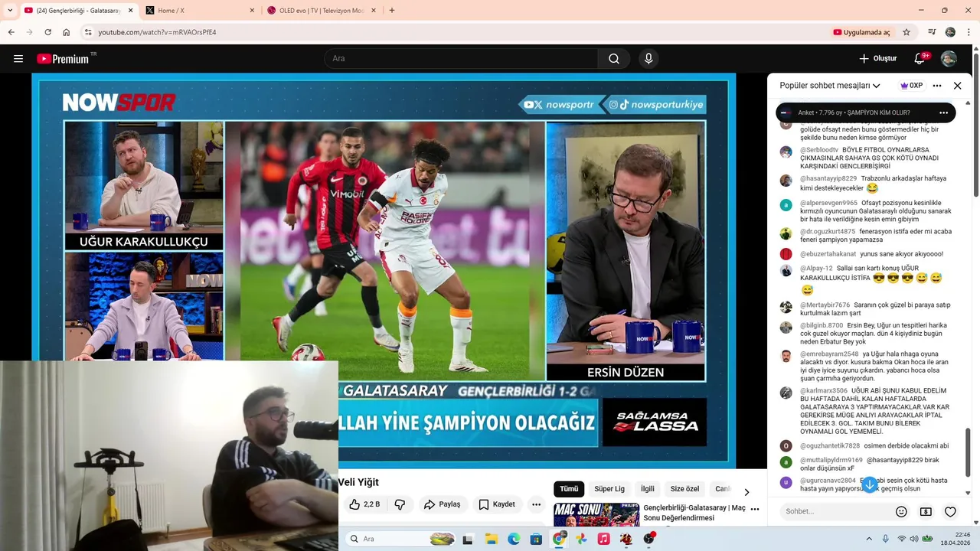Viewport: 980px width, 551px height.
Task: Dislike the video with thumbs down
Action: coord(400,504)
